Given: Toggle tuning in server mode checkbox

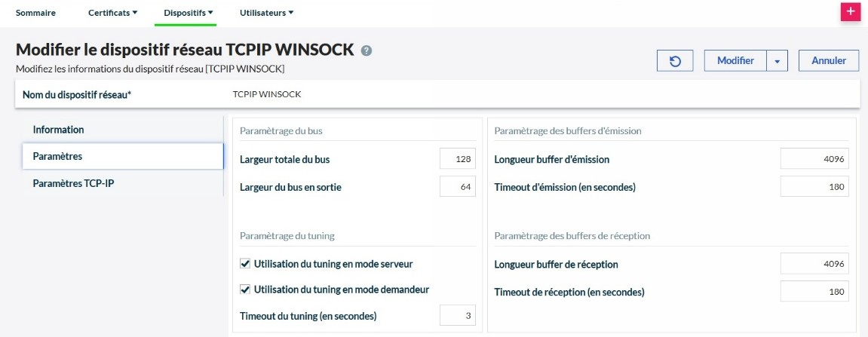Looking at the screenshot, I should coord(245,264).
